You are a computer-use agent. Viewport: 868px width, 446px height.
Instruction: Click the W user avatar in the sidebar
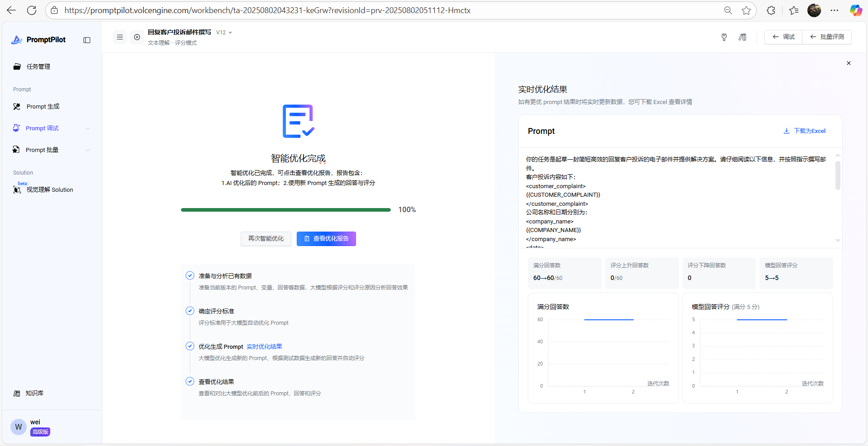pyautogui.click(x=19, y=427)
